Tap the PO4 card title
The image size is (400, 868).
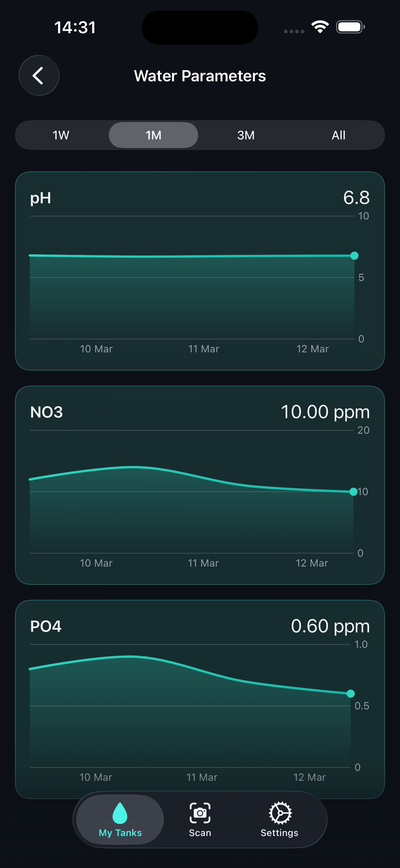click(x=46, y=626)
